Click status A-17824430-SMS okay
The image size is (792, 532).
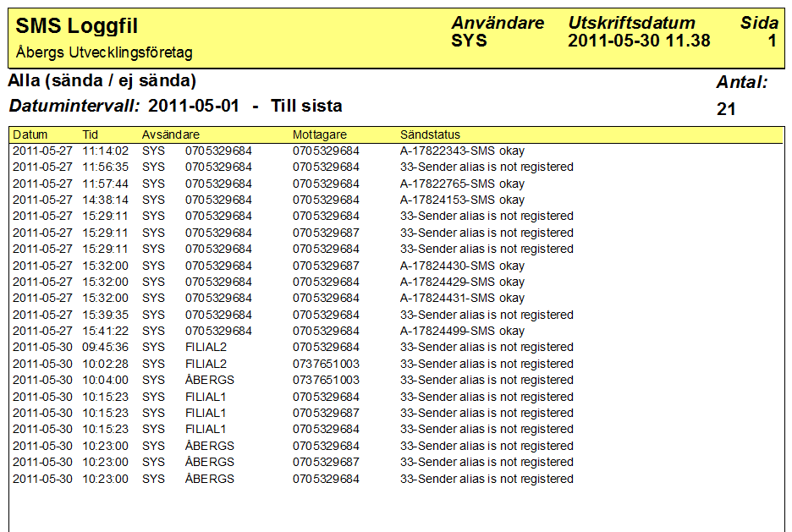(462, 266)
